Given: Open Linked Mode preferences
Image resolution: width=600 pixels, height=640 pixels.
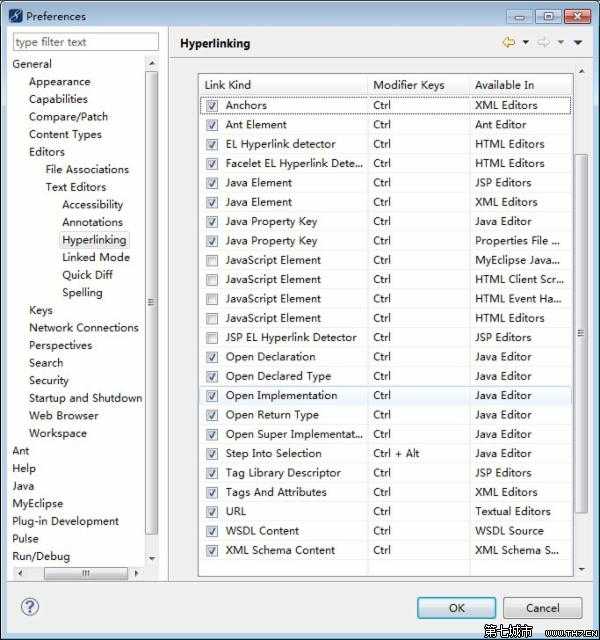Looking at the screenshot, I should (x=96, y=258).
